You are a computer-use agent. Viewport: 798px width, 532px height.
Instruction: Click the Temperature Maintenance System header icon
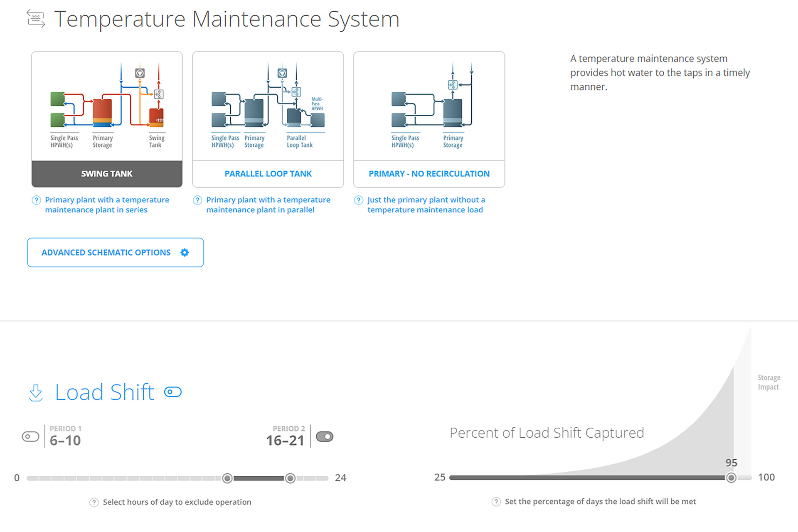(x=36, y=19)
